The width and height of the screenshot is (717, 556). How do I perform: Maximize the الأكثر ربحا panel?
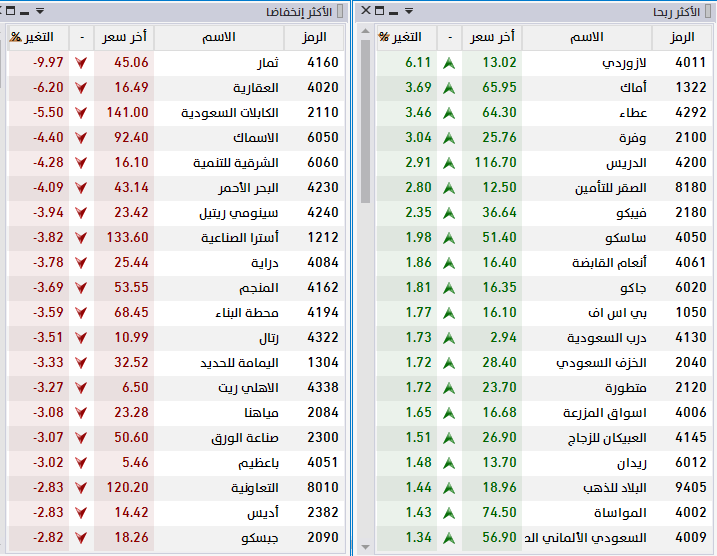pos(380,11)
